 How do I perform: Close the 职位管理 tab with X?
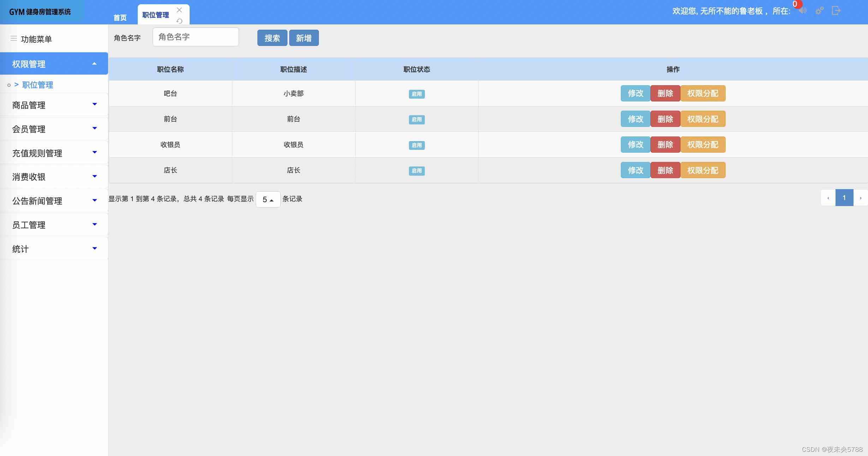click(179, 10)
